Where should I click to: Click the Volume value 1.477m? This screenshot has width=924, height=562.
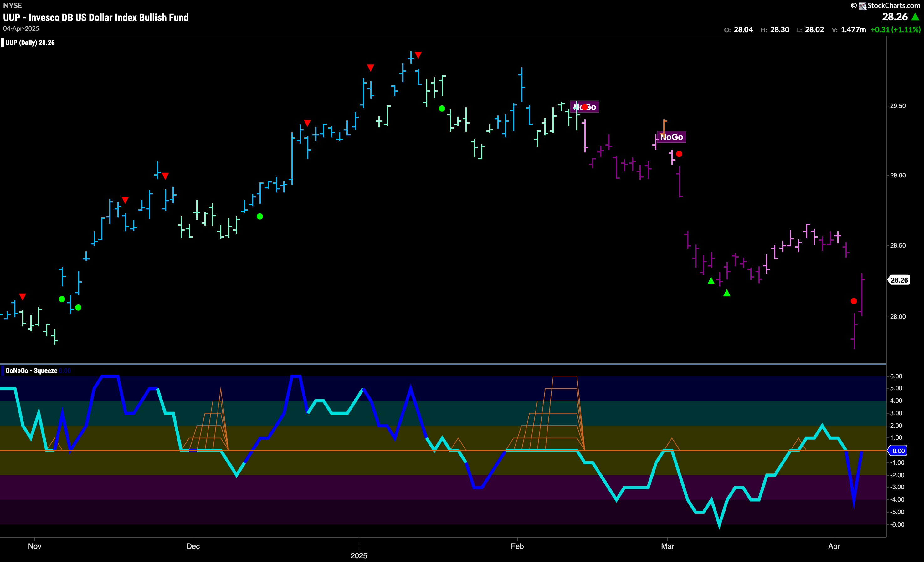tap(854, 30)
